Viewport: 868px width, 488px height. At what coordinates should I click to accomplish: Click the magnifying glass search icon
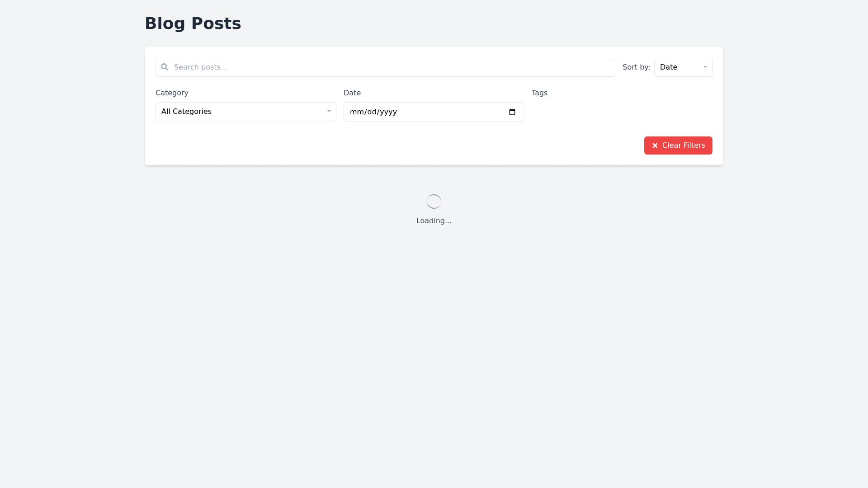coord(165,67)
